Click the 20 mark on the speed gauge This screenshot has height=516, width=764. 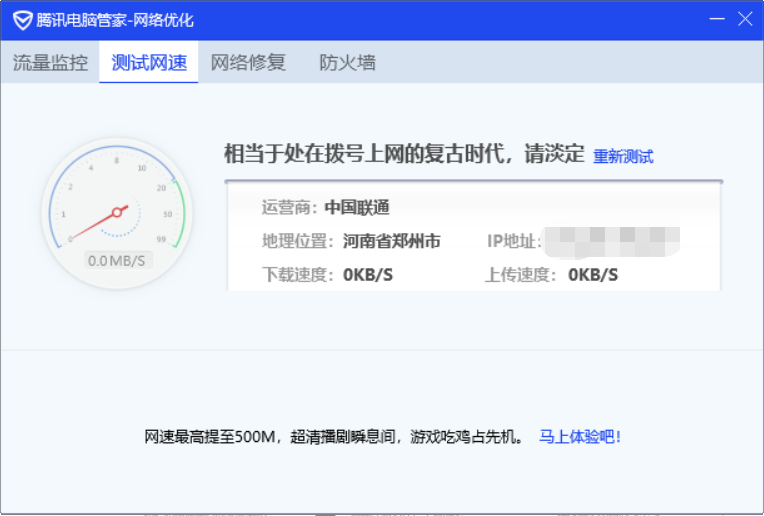pos(161,188)
